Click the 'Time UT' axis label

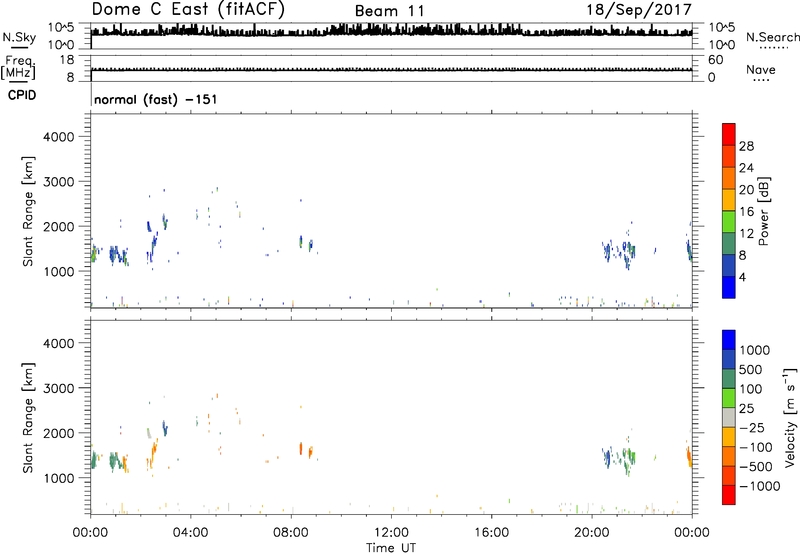[x=391, y=547]
